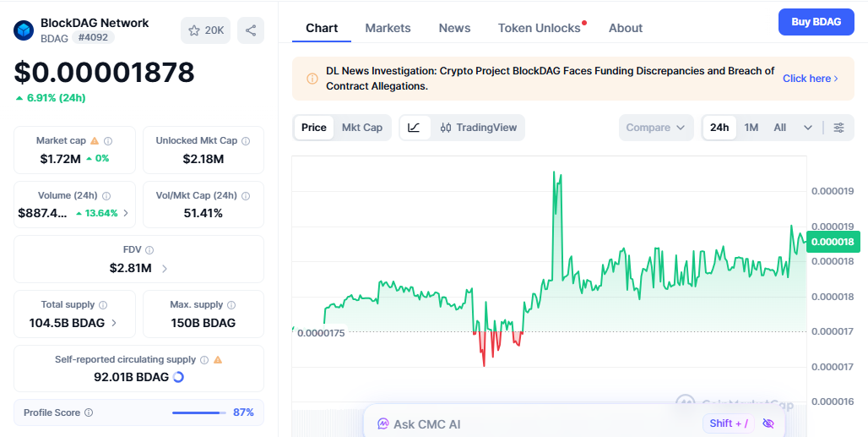
Task: Open the News tab
Action: 454,28
